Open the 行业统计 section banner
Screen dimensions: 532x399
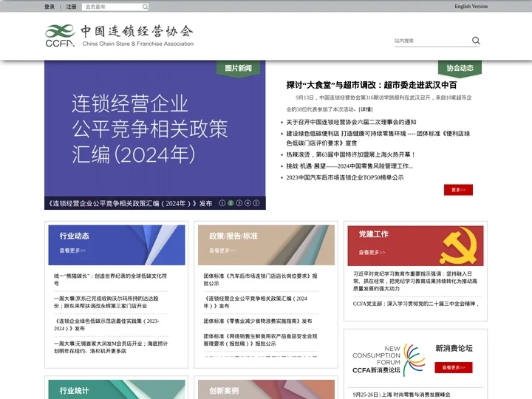coord(117,389)
